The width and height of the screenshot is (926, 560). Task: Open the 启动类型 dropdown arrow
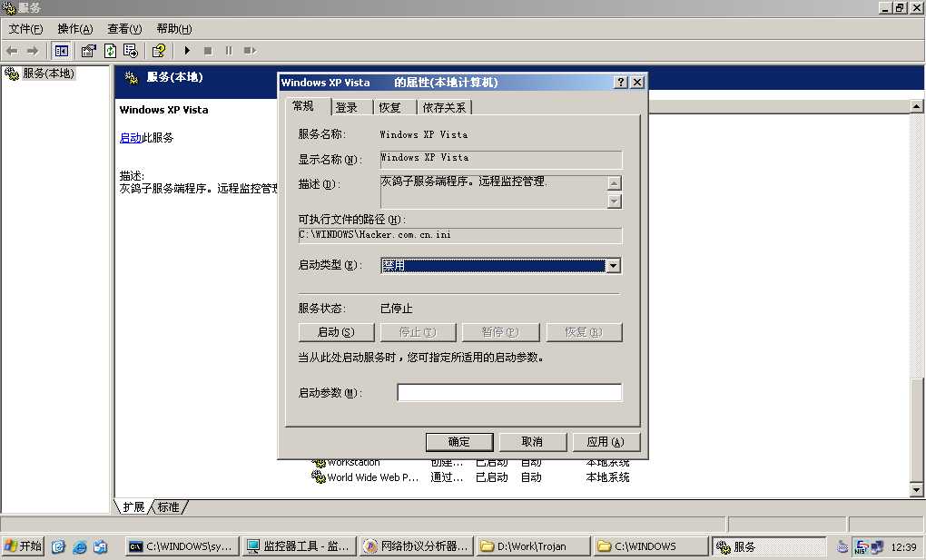614,266
